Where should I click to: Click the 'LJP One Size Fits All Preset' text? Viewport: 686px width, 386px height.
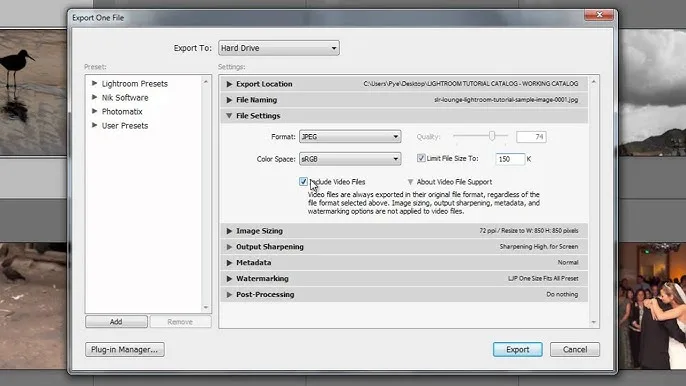coord(543,278)
